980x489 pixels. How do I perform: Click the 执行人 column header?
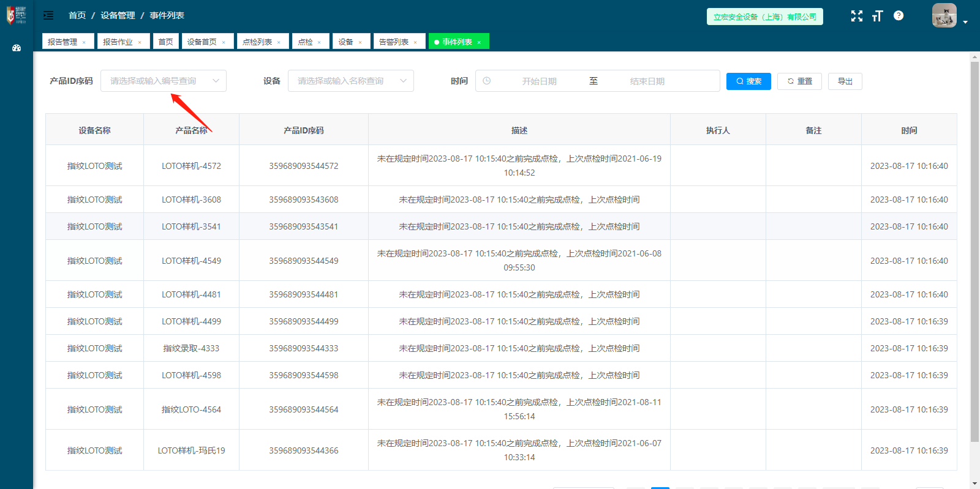coord(718,130)
